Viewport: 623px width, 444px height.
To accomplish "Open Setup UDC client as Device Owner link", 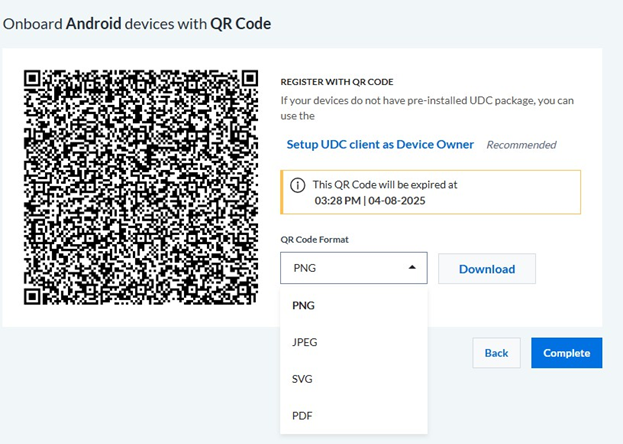I will [380, 145].
